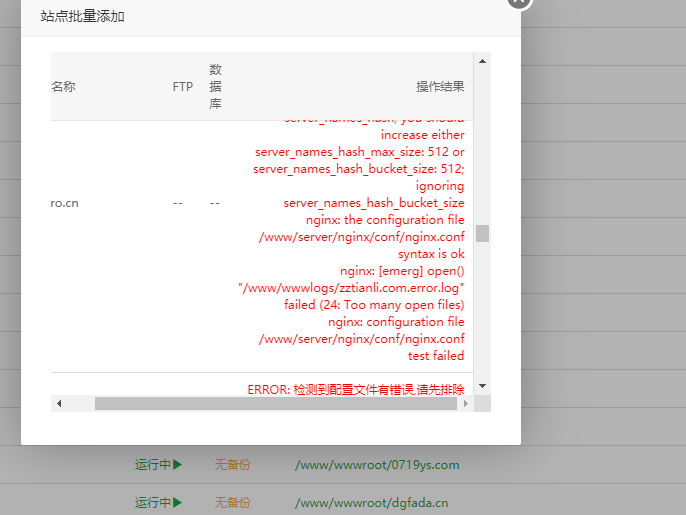Click the server_names_hash_bucket_size: 512 line

tap(359, 169)
